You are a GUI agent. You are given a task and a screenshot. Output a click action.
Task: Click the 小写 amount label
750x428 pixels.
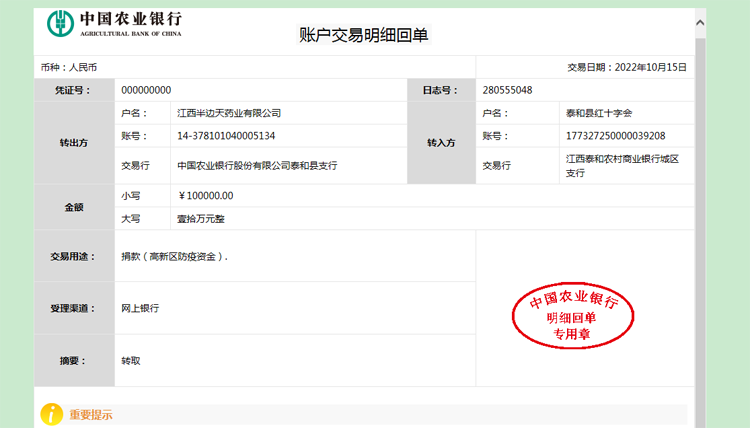[131, 196]
